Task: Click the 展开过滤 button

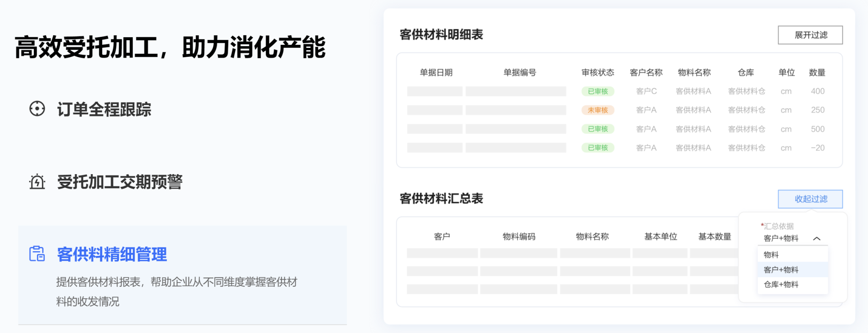Action: click(x=810, y=35)
